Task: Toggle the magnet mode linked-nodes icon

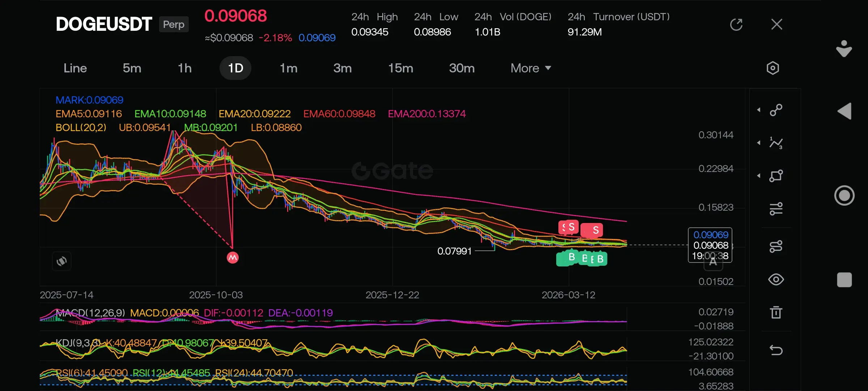Action: (776, 247)
